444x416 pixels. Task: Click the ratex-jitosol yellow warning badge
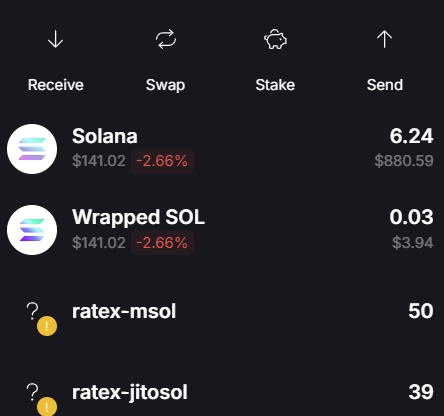[x=47, y=406]
